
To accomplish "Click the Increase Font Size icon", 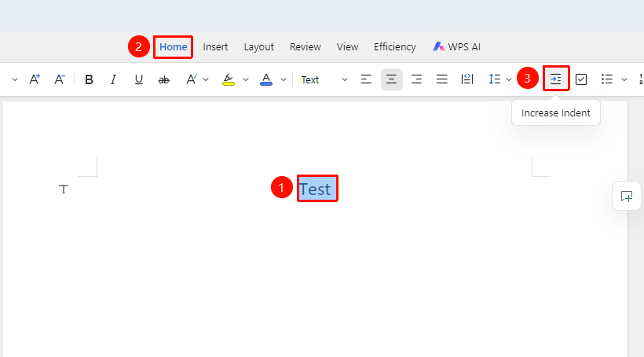I will [35, 79].
